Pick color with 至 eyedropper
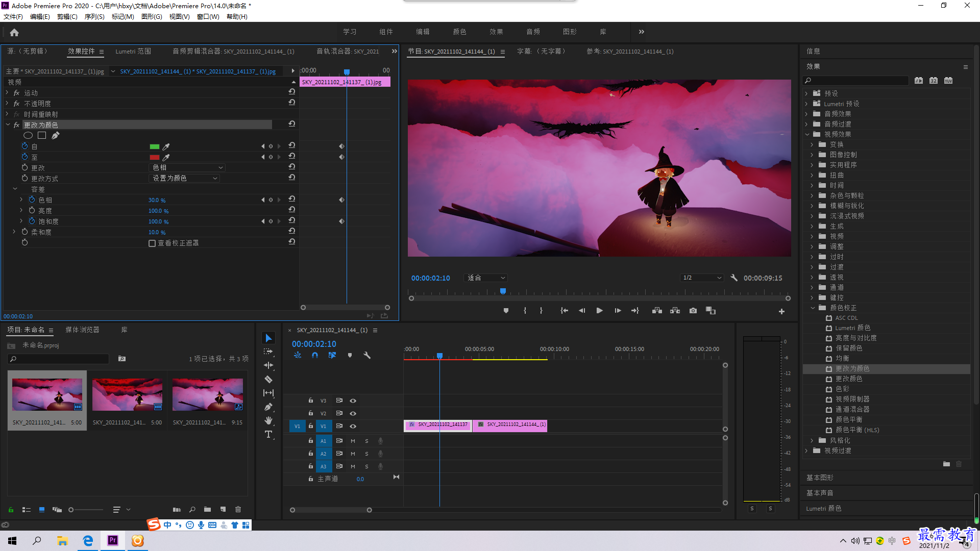Viewport: 980px width, 551px height. [x=166, y=158]
